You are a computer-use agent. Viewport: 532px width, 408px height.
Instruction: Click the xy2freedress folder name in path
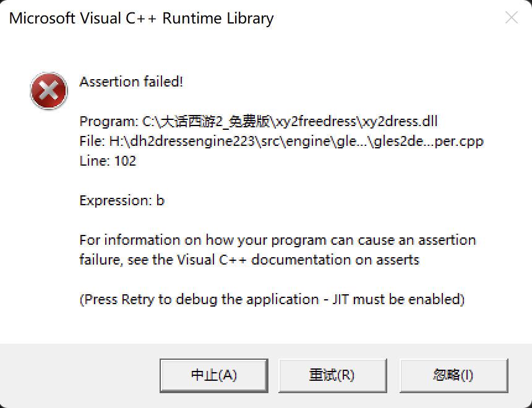pos(316,121)
